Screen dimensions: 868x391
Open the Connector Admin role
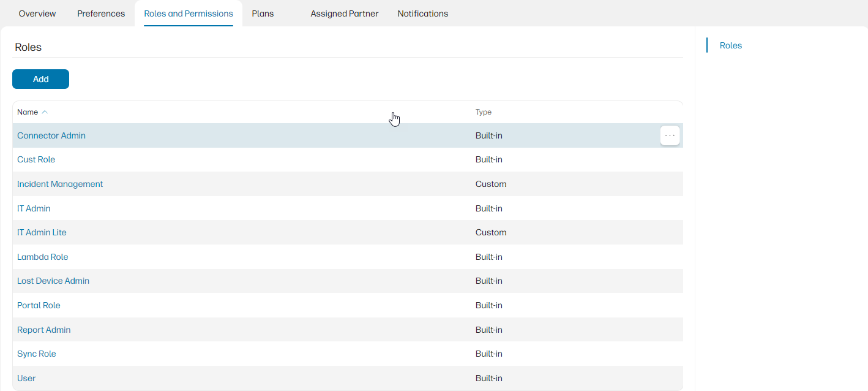pos(51,135)
